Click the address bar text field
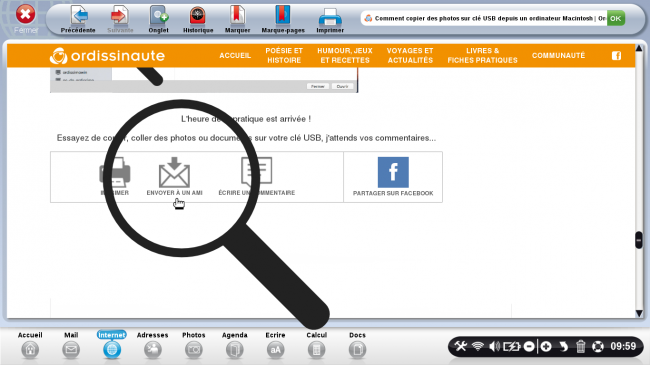This screenshot has height=365, width=650. pos(484,18)
